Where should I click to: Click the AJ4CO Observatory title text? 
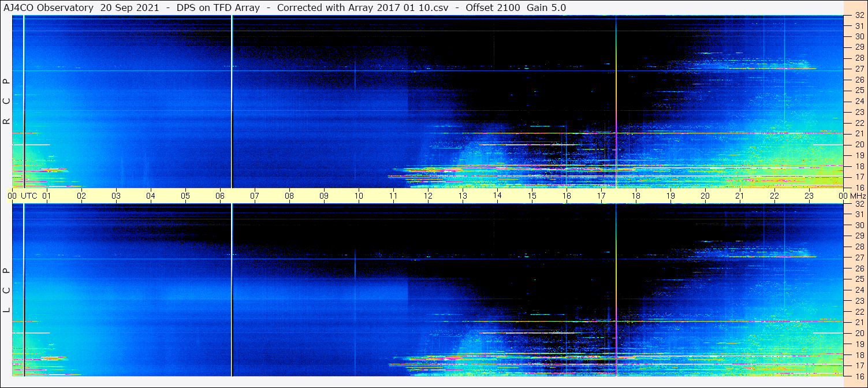coord(49,8)
